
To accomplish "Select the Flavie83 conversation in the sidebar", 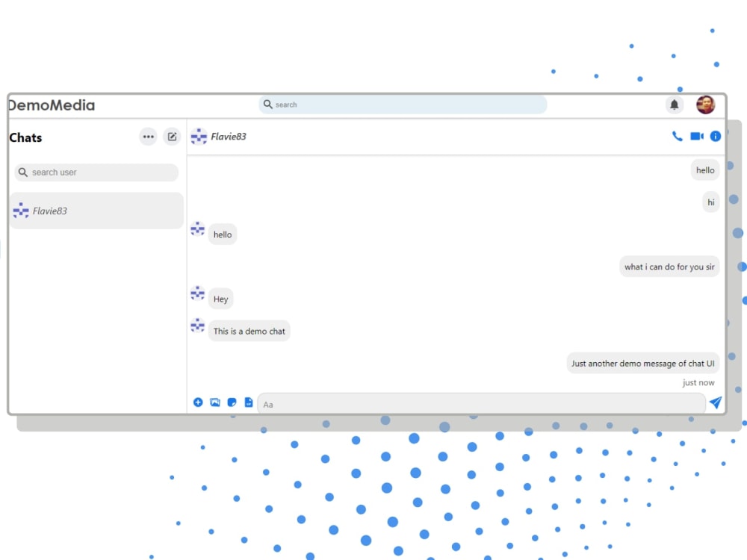I will 96,211.
